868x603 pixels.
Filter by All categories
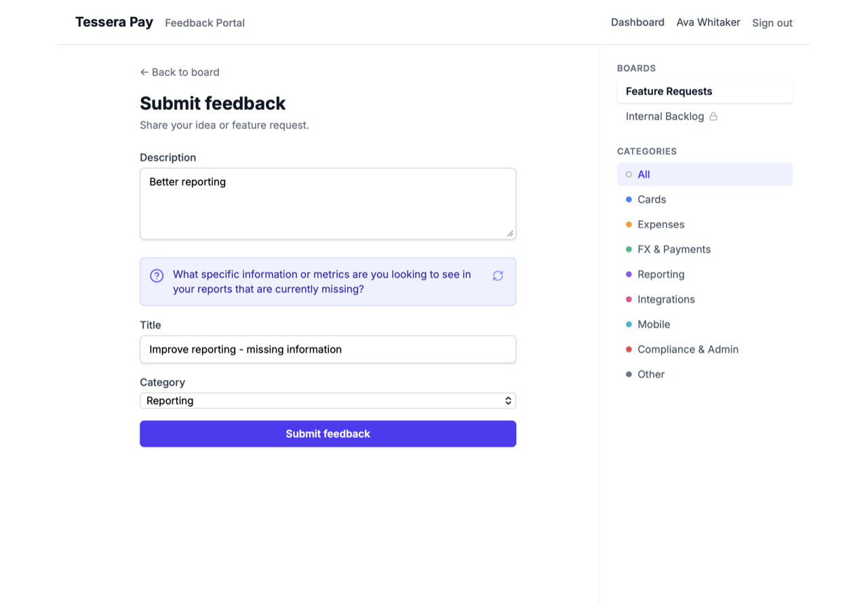(705, 174)
